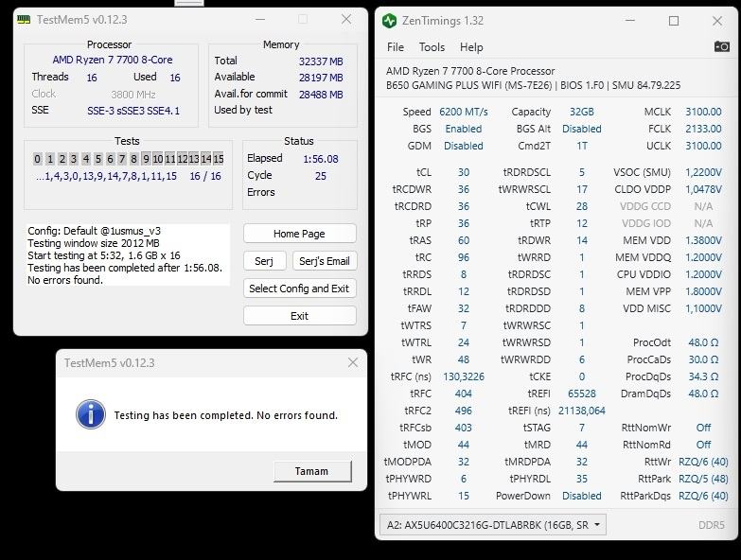The image size is (741, 560).
Task: Click the VSOC (SMU) value 1,2200V
Action: coord(703,172)
